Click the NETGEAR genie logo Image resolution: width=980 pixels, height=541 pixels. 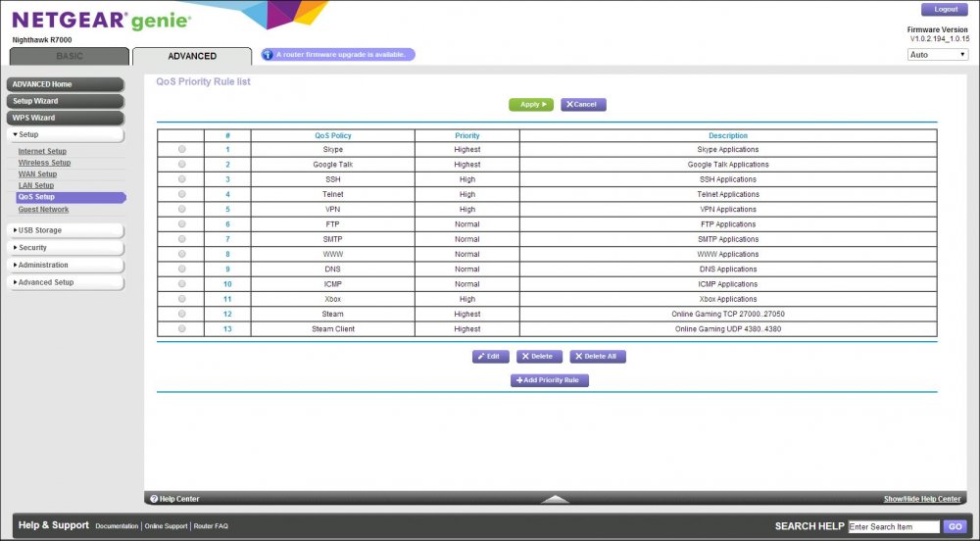click(102, 20)
